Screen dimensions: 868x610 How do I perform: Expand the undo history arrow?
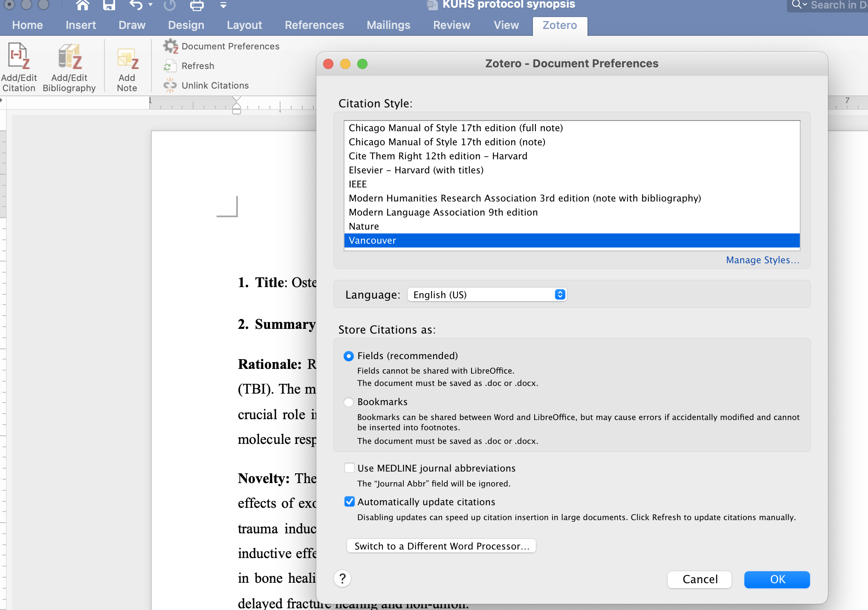(x=150, y=5)
